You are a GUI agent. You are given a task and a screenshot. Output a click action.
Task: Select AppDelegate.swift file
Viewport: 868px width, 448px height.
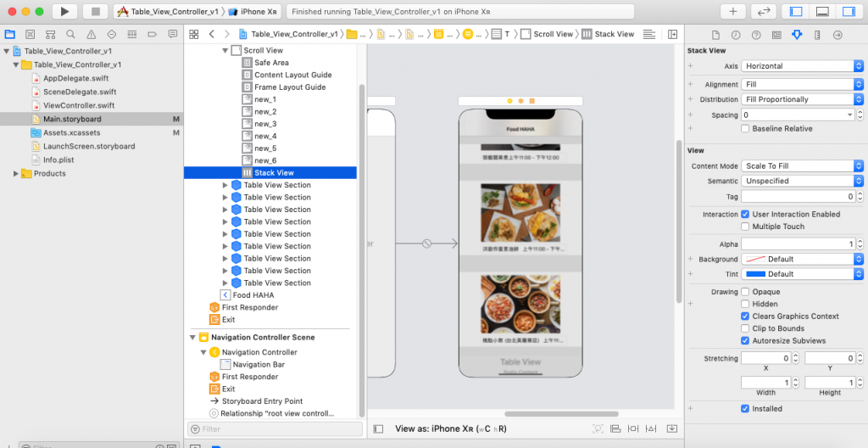[75, 78]
